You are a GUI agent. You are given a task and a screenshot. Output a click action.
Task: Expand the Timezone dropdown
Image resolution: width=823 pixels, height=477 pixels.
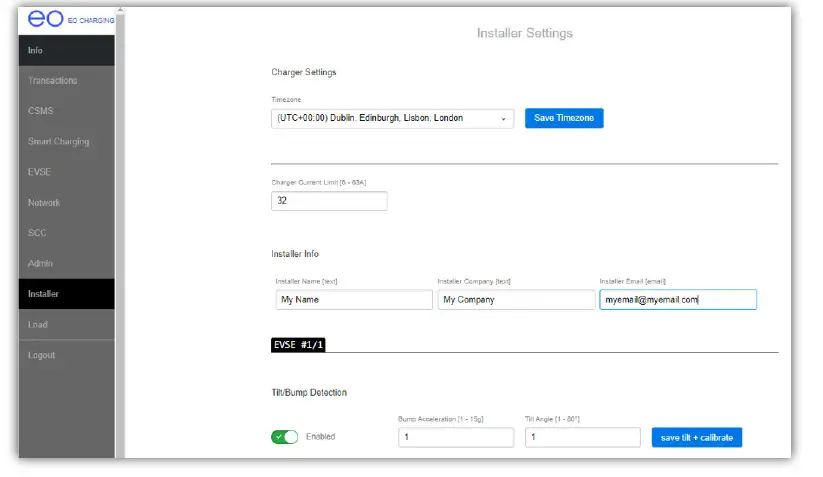393,118
